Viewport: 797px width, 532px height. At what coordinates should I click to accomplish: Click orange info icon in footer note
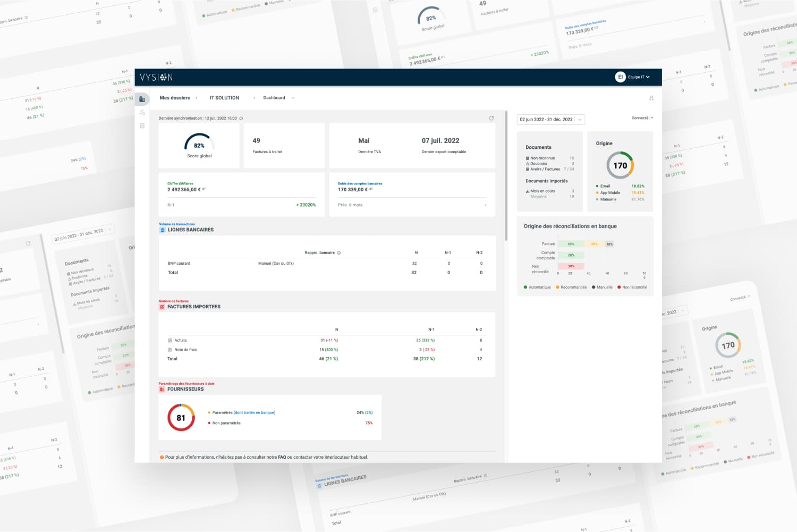[162, 457]
